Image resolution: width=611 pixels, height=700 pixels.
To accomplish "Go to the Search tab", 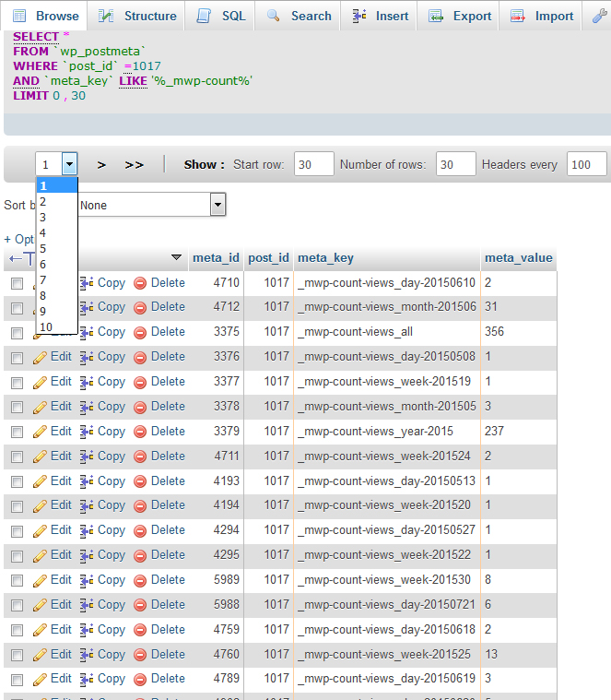I will click(299, 16).
